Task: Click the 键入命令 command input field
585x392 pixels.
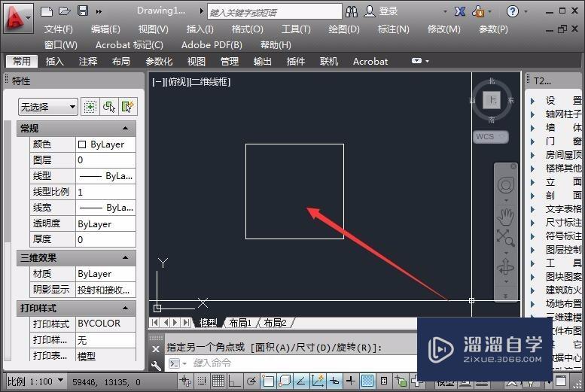Action: pos(291,363)
